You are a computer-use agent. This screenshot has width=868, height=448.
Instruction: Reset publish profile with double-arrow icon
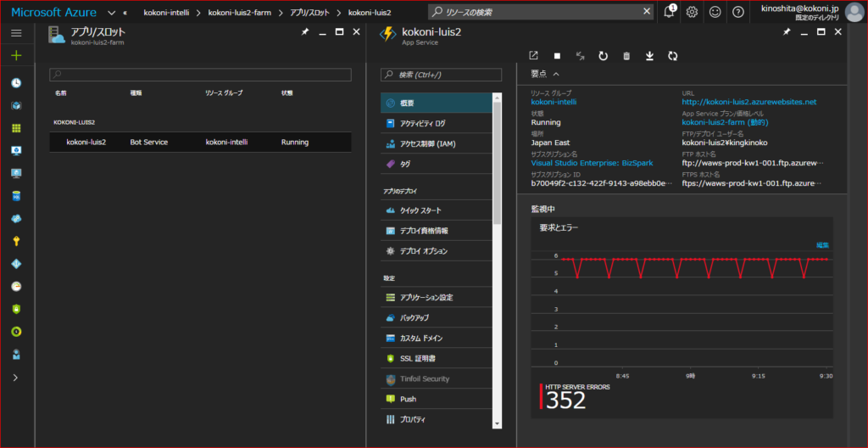point(672,55)
